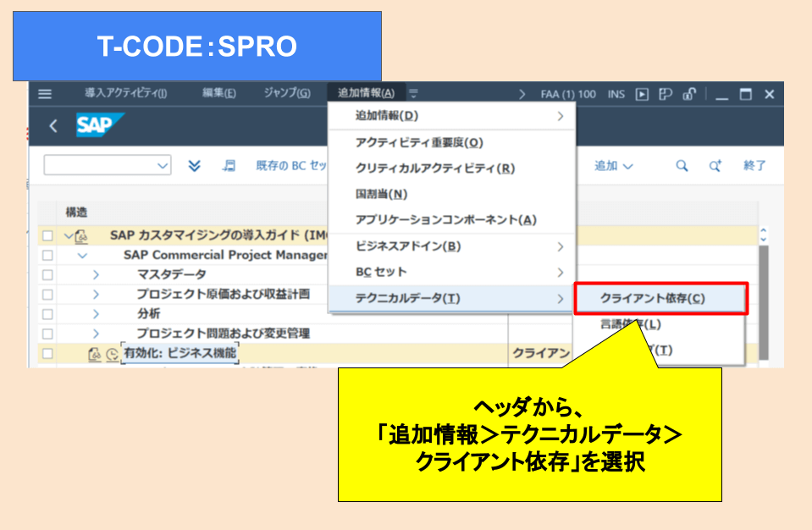
Task: Open the 編集(E) menu
Action: [220, 93]
